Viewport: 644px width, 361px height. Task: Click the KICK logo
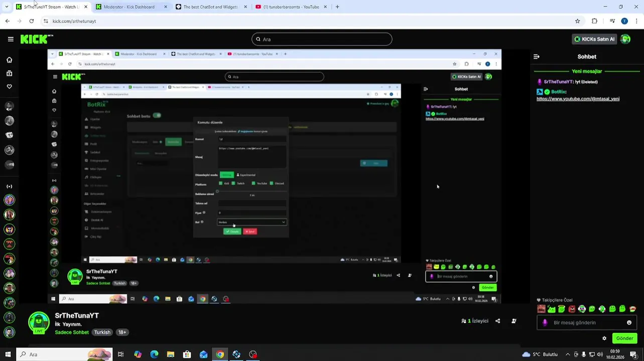(36, 39)
